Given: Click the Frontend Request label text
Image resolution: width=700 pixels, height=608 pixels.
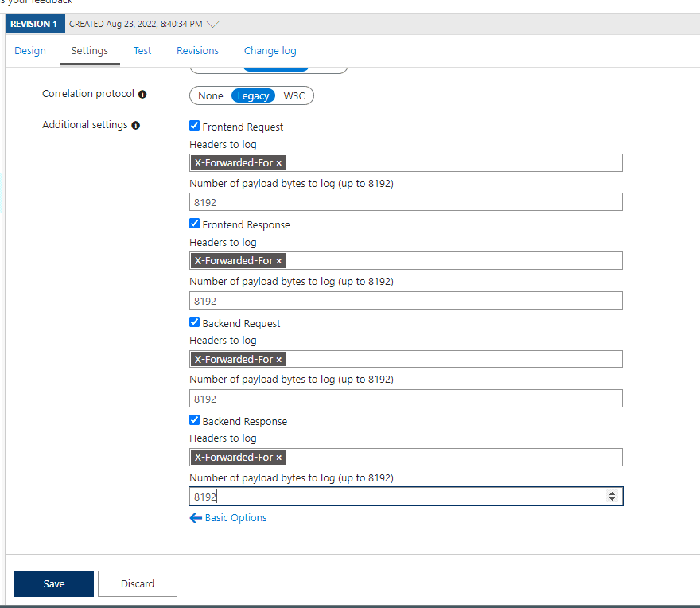Looking at the screenshot, I should point(243,127).
